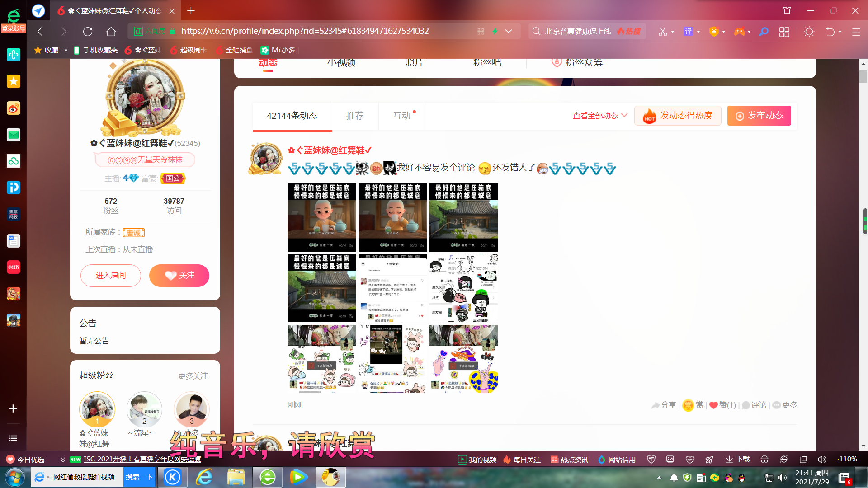Open the browser hamburger main menu
Screen dimensions: 868x488
click(x=856, y=32)
